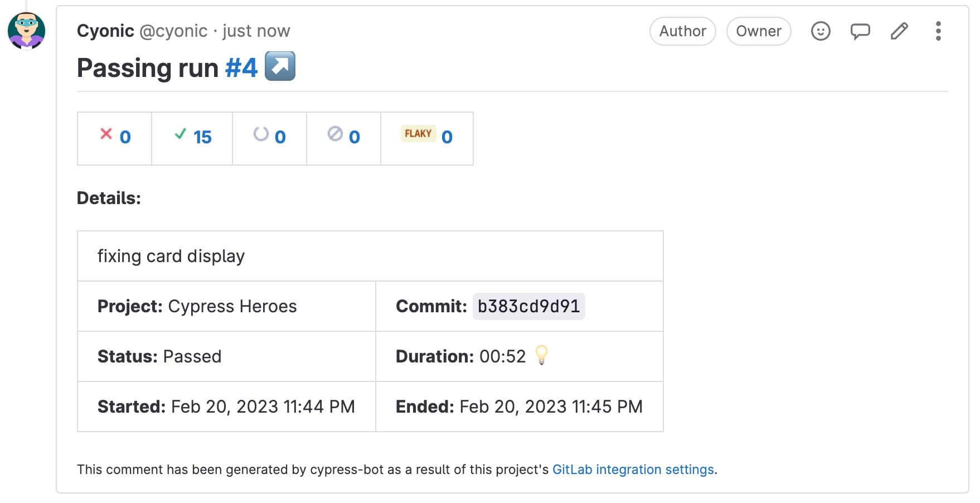Click the commit hash b383cd9d91

[528, 306]
